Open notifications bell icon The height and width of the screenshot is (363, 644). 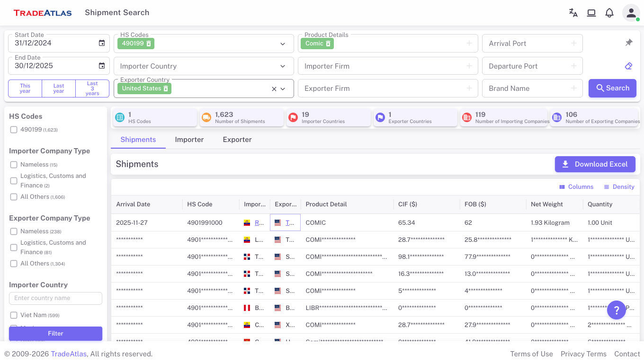click(609, 13)
